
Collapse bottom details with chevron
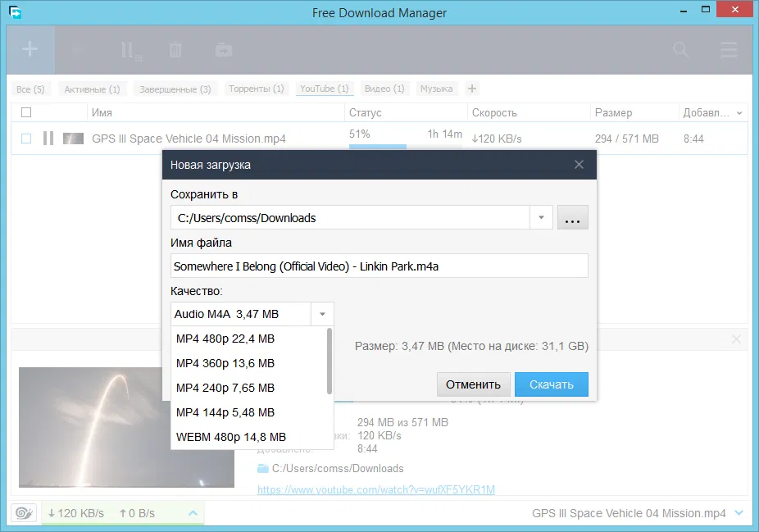coord(739,512)
